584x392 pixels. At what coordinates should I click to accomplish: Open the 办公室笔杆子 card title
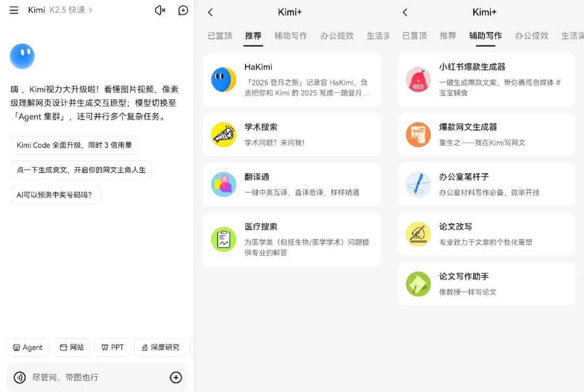(464, 177)
